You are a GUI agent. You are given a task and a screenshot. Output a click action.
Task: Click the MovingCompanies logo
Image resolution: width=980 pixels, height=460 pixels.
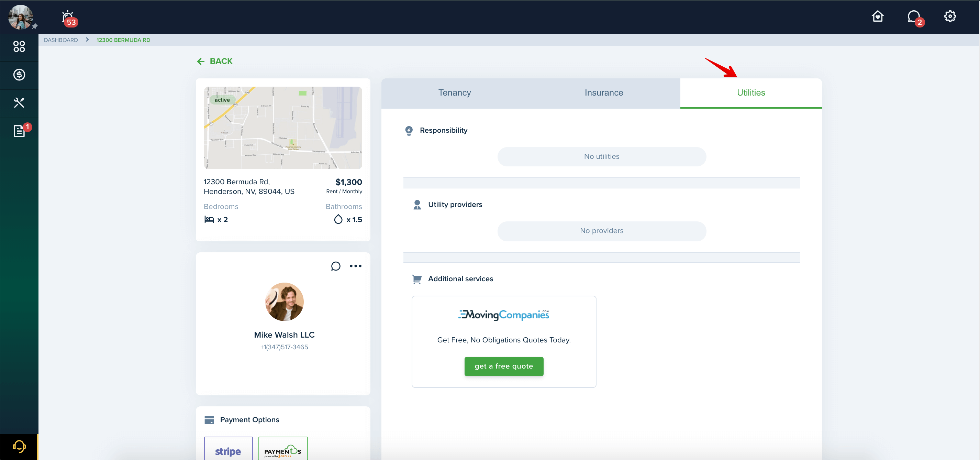pyautogui.click(x=504, y=315)
